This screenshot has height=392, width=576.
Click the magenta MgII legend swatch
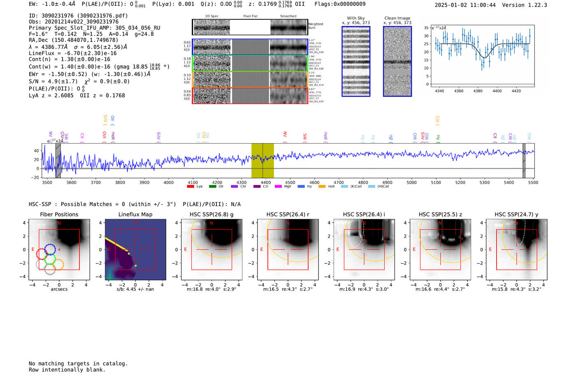(279, 186)
